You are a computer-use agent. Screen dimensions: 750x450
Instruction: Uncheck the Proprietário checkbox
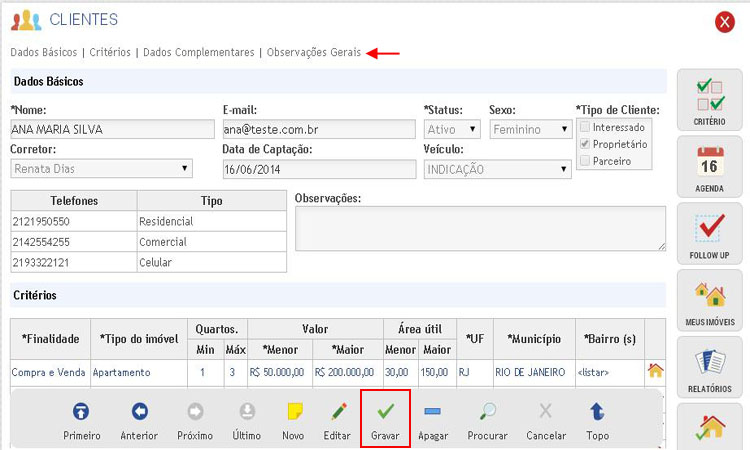coord(585,144)
